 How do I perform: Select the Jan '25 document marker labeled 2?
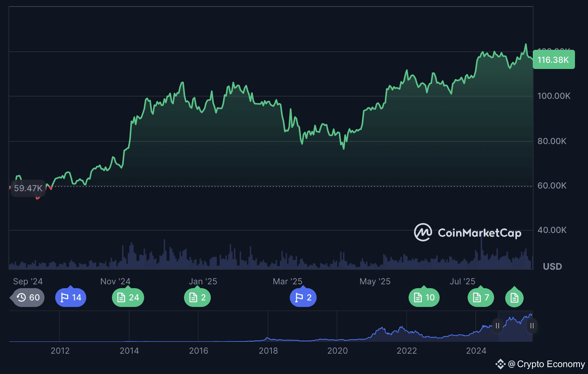click(x=197, y=297)
